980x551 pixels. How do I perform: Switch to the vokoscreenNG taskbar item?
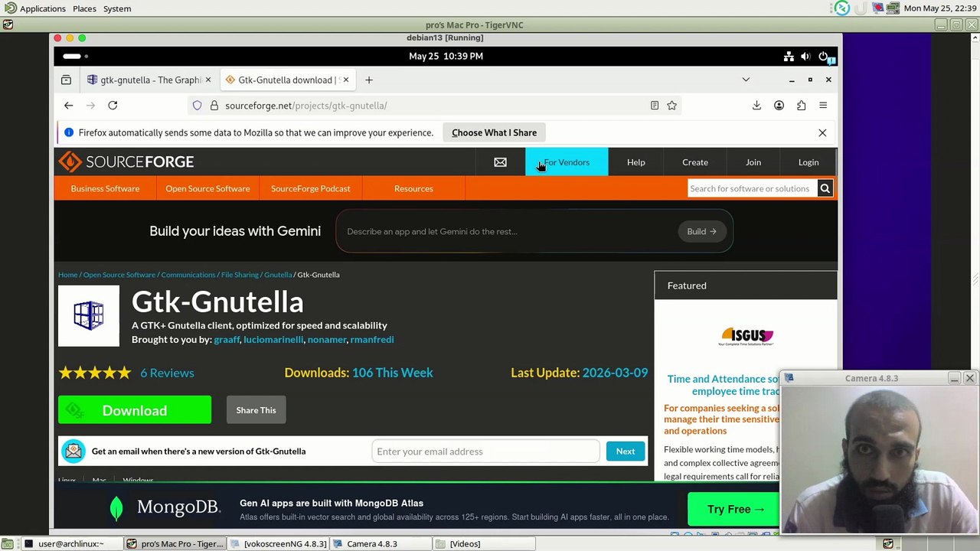coord(279,544)
